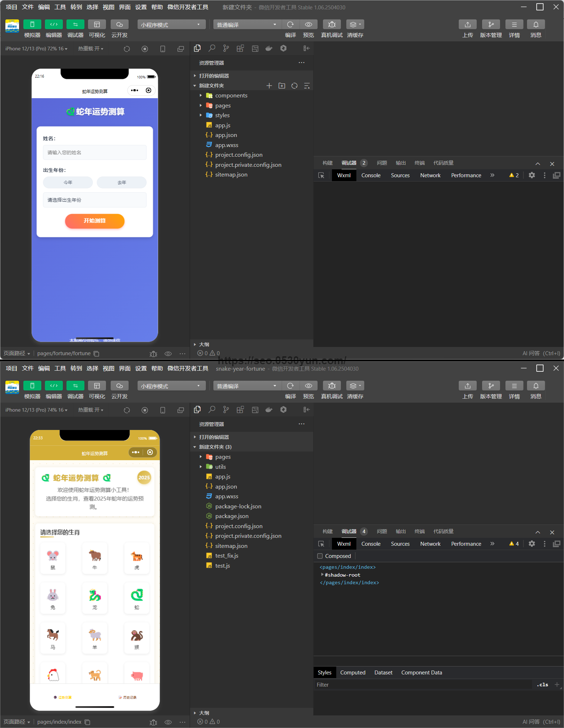Expand the #shadow-root node
The width and height of the screenshot is (564, 728).
pyautogui.click(x=322, y=575)
